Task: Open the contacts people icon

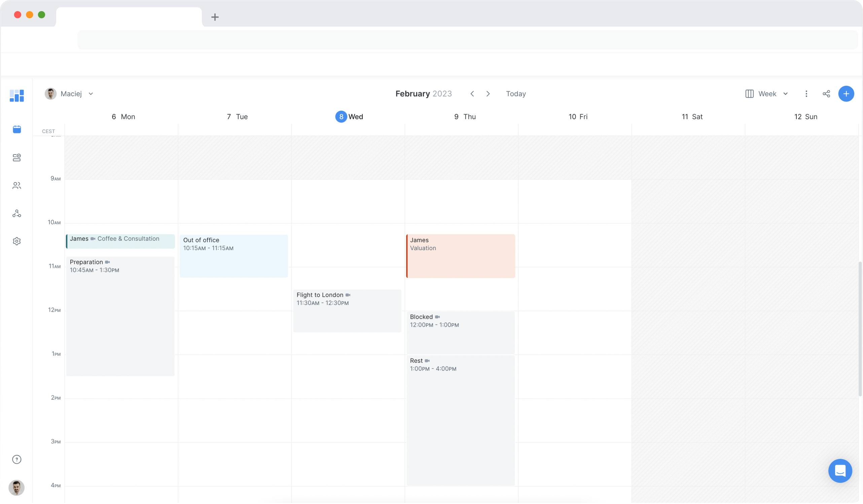Action: click(x=17, y=186)
